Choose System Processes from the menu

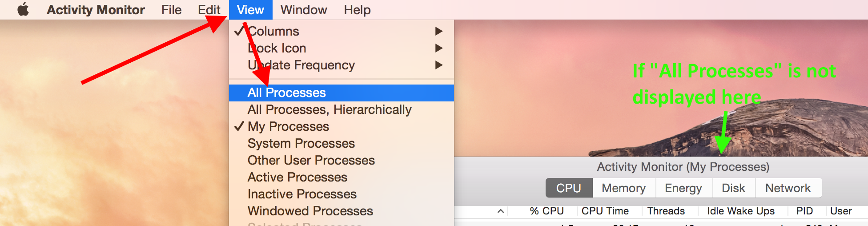click(301, 143)
